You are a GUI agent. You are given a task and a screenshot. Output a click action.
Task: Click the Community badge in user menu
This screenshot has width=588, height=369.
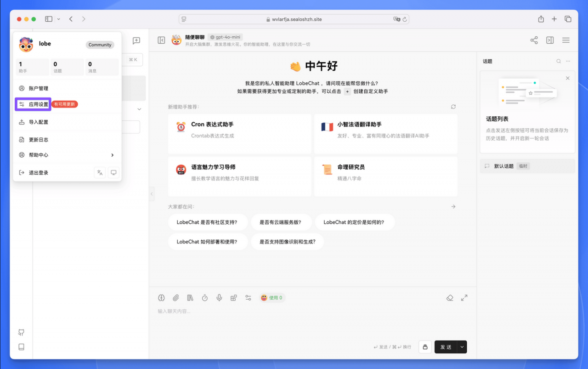100,45
